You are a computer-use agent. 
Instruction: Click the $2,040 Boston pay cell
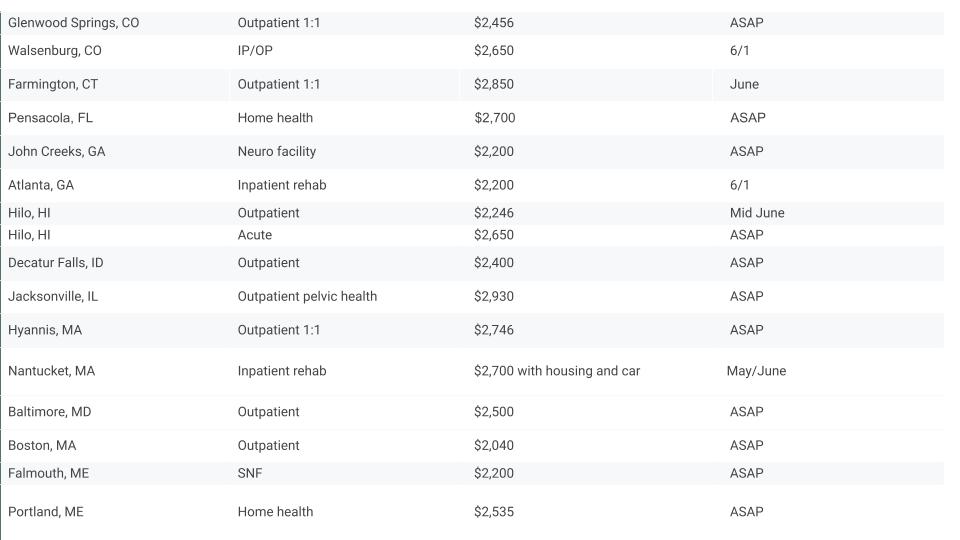click(493, 446)
